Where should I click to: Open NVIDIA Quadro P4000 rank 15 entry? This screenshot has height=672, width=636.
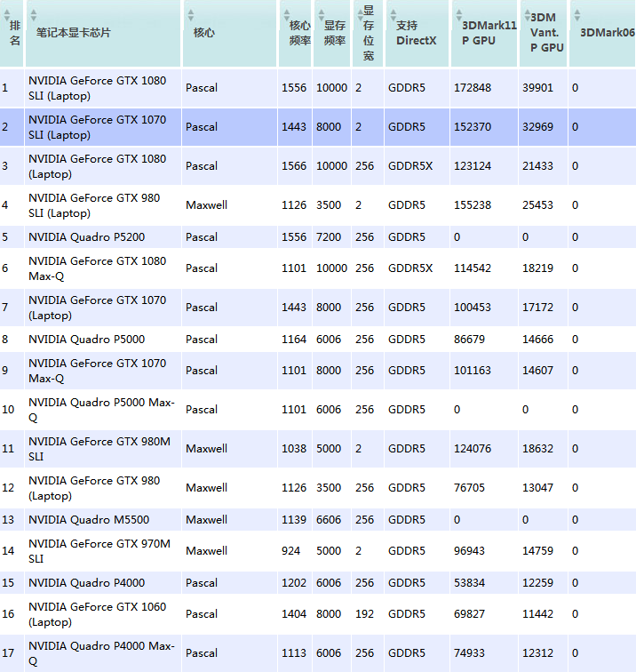86,583
